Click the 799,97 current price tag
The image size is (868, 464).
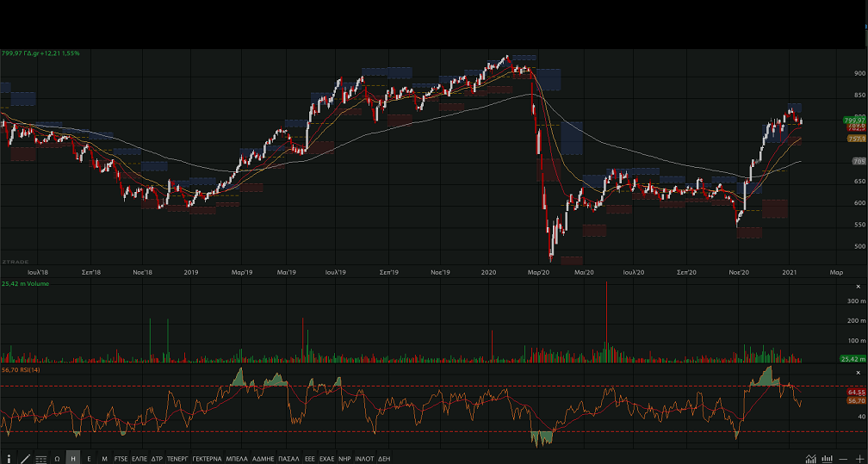point(854,121)
